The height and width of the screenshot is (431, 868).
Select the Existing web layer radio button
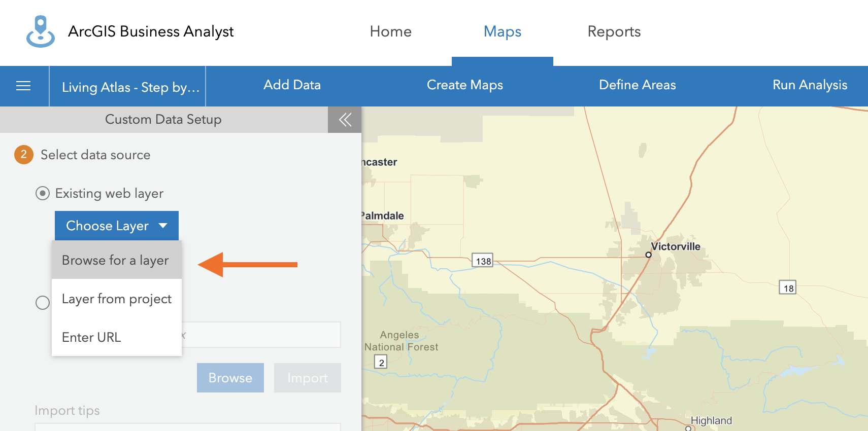[43, 193]
